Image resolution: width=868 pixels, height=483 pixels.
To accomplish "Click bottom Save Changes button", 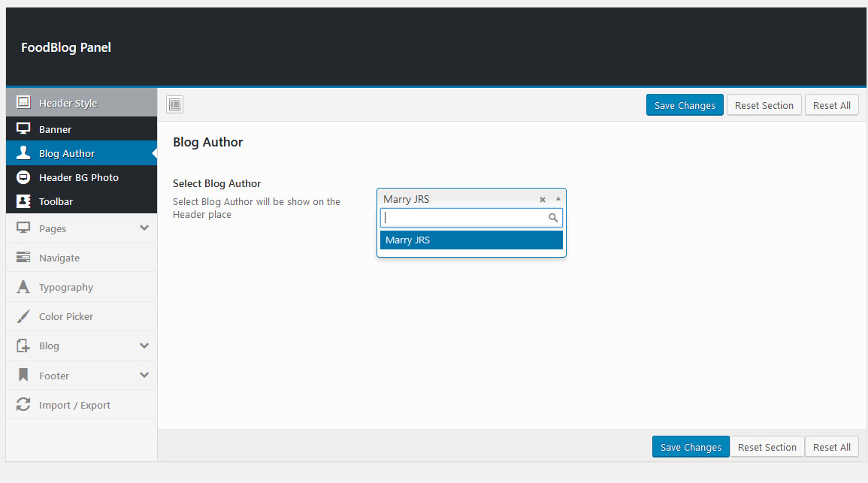I will (x=691, y=447).
